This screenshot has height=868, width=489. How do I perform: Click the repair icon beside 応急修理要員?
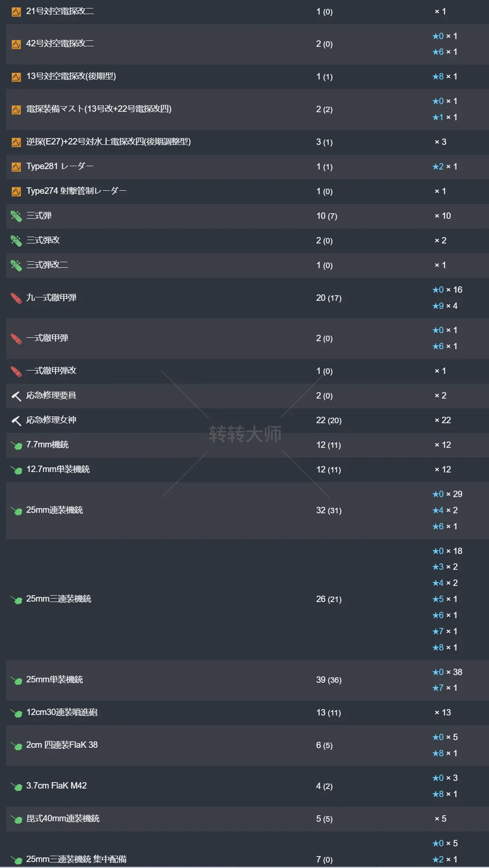(16, 396)
